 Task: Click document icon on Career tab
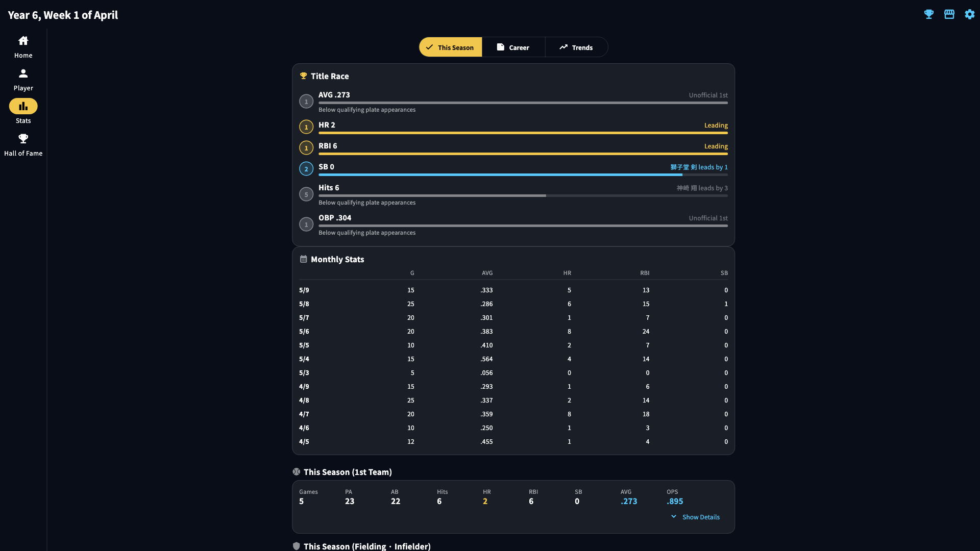pyautogui.click(x=501, y=47)
